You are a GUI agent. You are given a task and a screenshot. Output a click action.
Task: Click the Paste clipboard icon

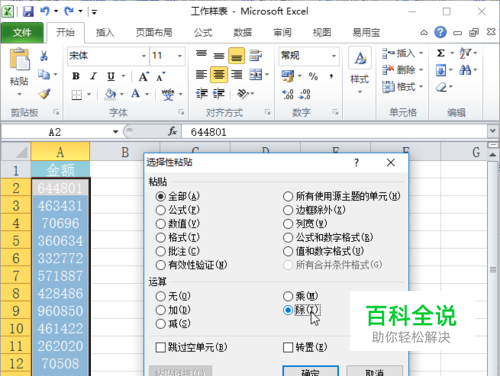tap(19, 60)
